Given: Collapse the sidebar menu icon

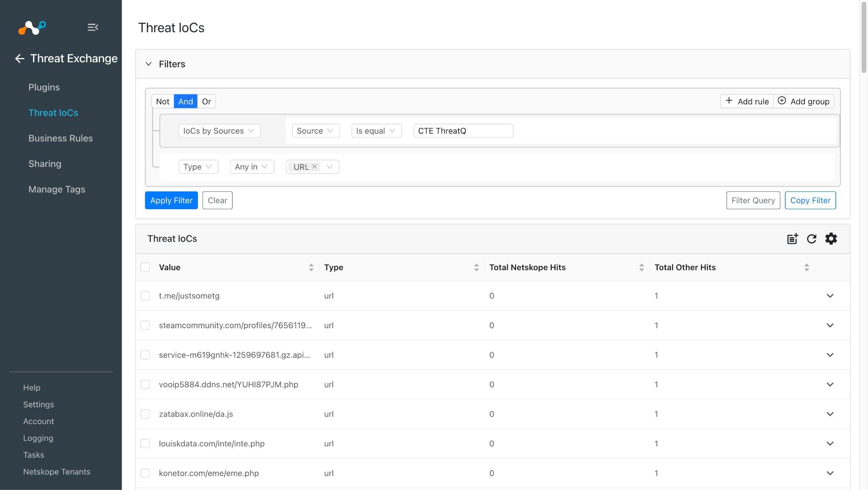Looking at the screenshot, I should click(x=93, y=28).
